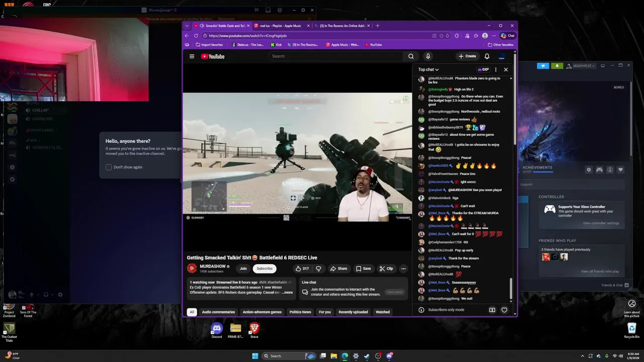Start voice search with the microphone icon
The image size is (644, 362).
(428, 56)
